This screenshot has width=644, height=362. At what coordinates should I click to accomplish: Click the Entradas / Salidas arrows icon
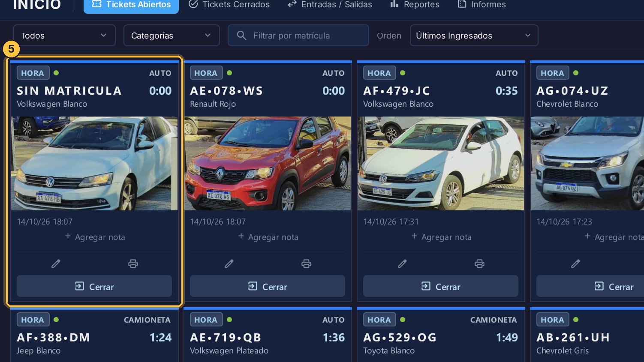pyautogui.click(x=292, y=4)
